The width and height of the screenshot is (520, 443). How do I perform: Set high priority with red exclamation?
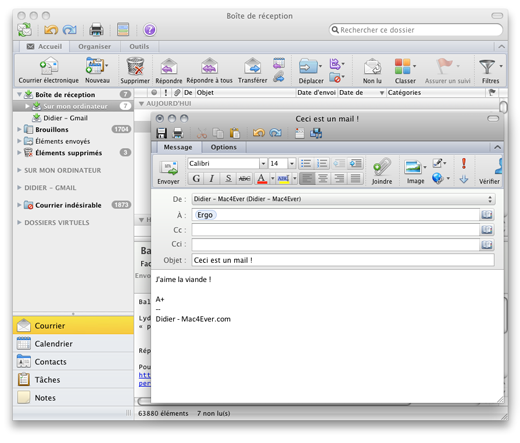tap(464, 163)
